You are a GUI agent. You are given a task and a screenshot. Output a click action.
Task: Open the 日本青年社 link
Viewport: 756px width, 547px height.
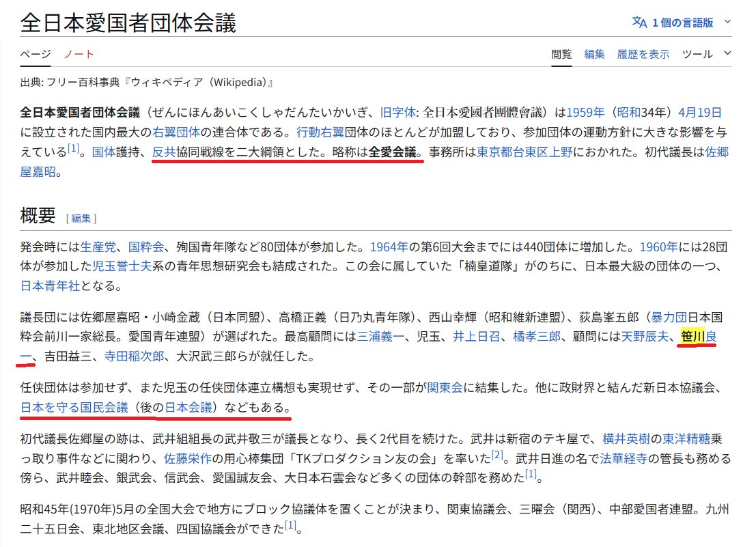[x=50, y=285]
